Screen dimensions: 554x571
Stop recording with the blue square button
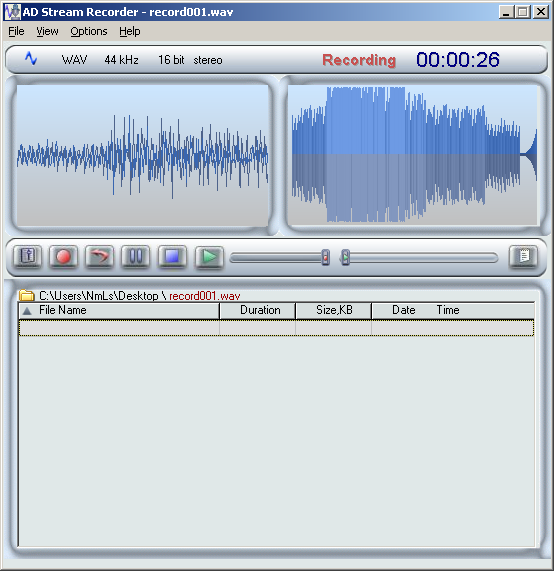(172, 257)
